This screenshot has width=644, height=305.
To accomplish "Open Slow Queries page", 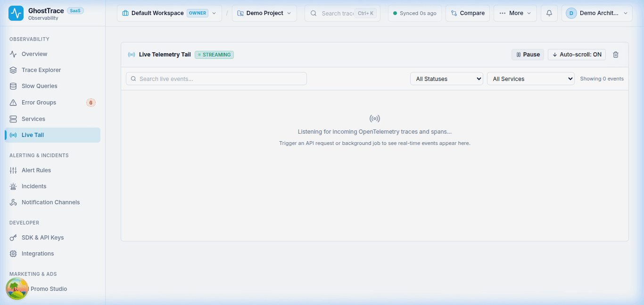I will tap(52, 86).
